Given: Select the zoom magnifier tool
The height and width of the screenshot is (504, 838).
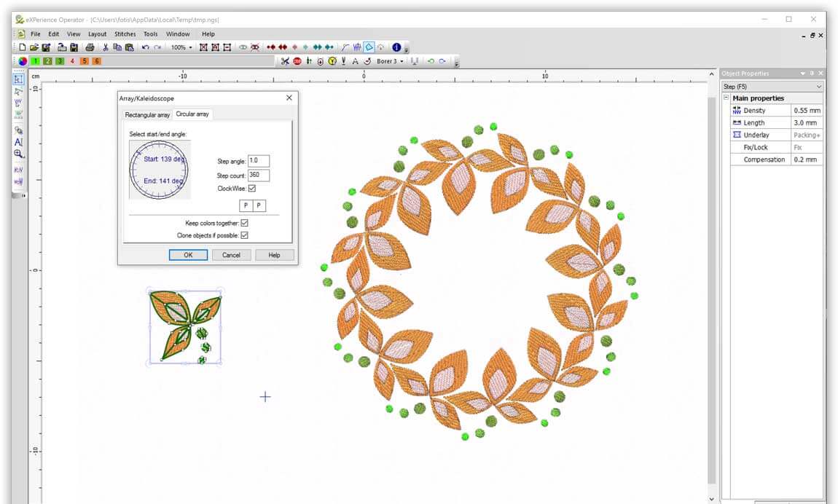Looking at the screenshot, I should tap(17, 152).
